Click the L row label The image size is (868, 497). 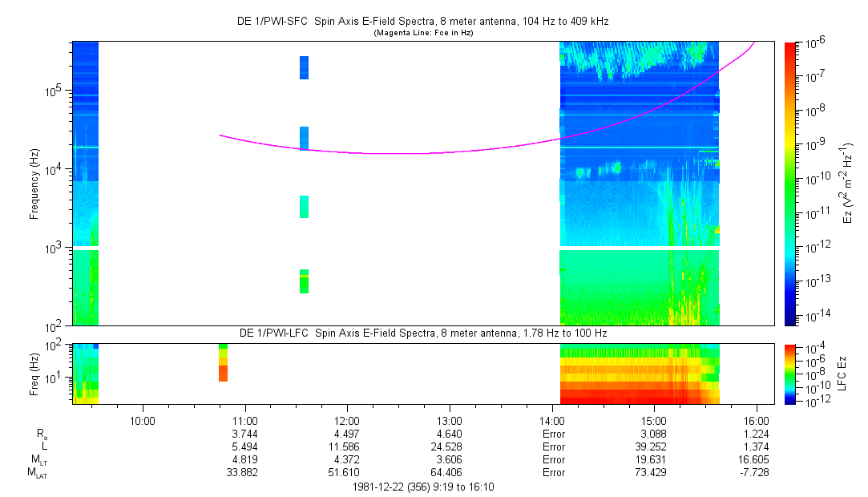pos(44,446)
